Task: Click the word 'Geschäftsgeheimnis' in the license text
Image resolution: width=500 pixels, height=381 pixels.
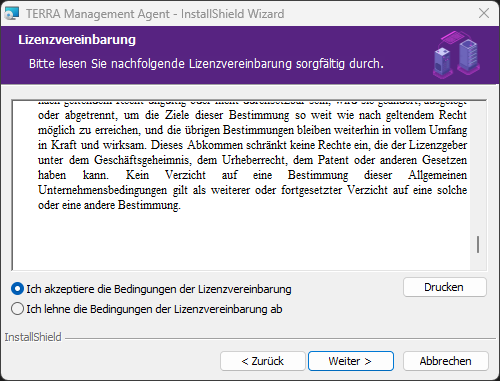Action: point(143,160)
